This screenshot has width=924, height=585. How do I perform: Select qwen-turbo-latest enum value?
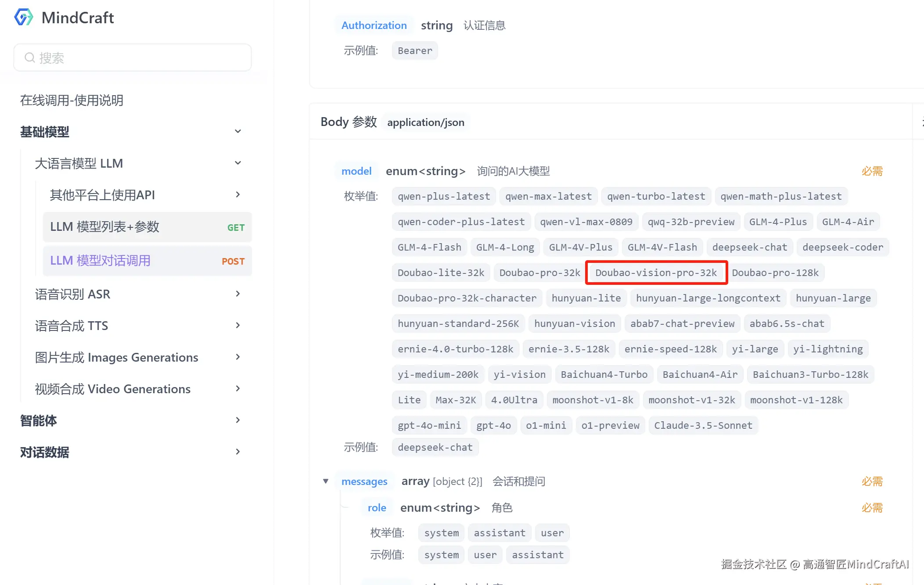pyautogui.click(x=656, y=197)
